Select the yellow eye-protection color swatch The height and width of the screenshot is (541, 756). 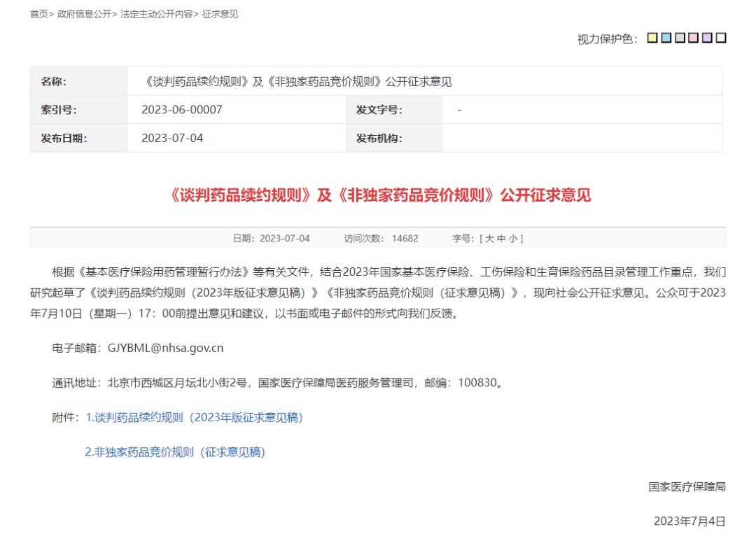[652, 38]
